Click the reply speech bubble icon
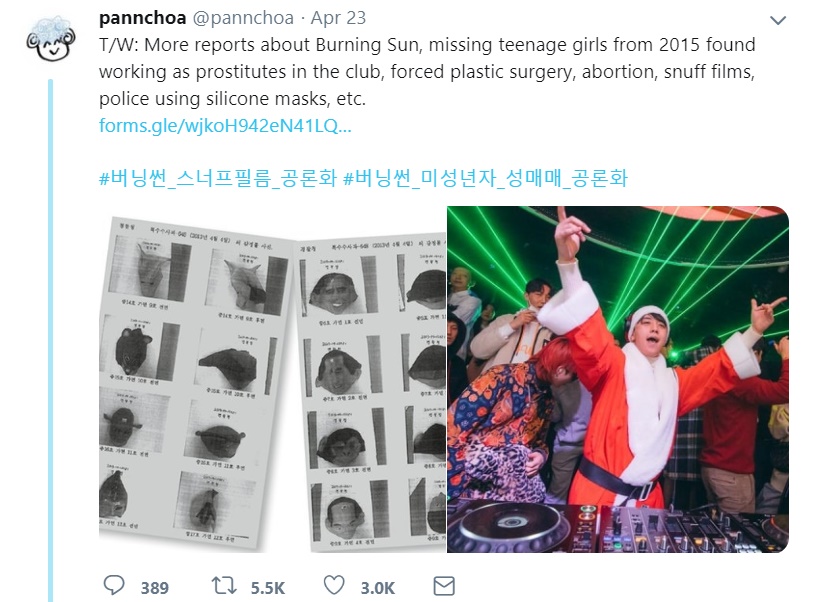This screenshot has height=602, width=830. [114, 586]
